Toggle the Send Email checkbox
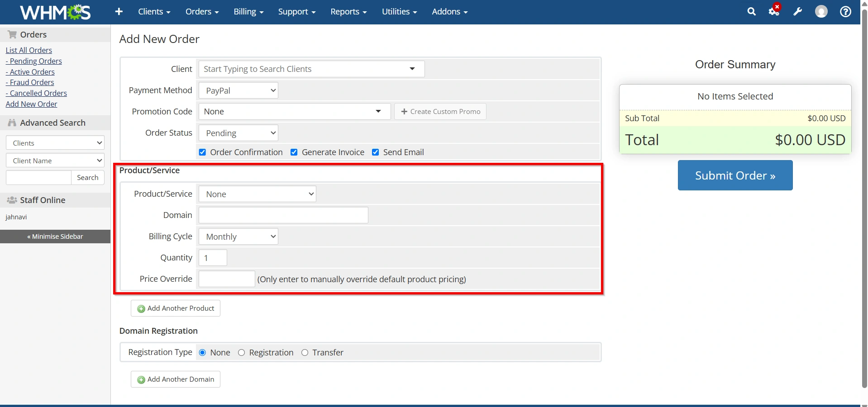This screenshot has width=868, height=407. (376, 152)
